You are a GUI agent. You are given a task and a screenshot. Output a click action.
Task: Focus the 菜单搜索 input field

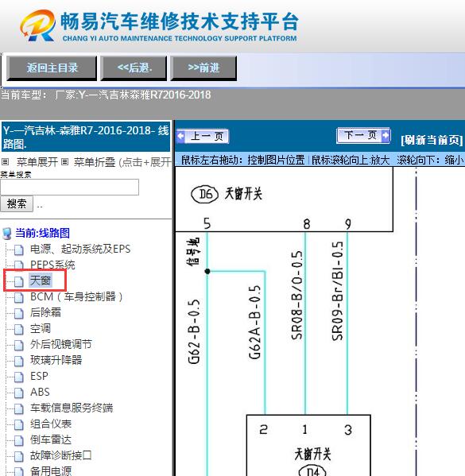click(70, 187)
